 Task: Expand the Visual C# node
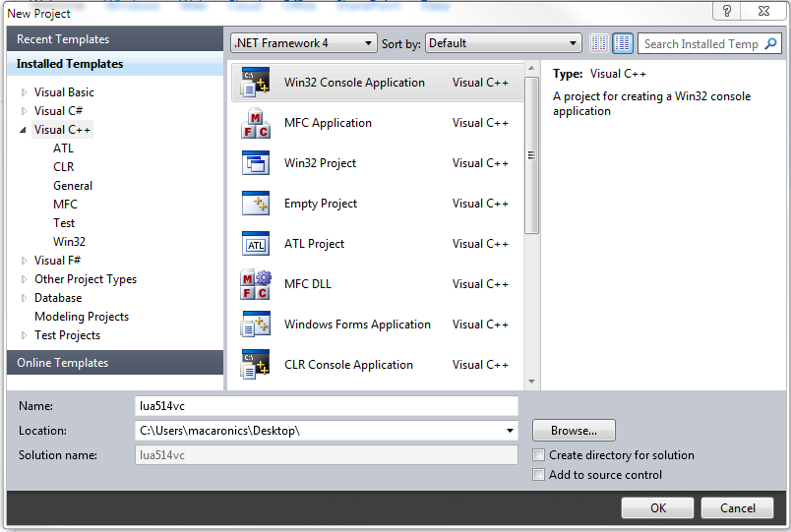[x=24, y=111]
